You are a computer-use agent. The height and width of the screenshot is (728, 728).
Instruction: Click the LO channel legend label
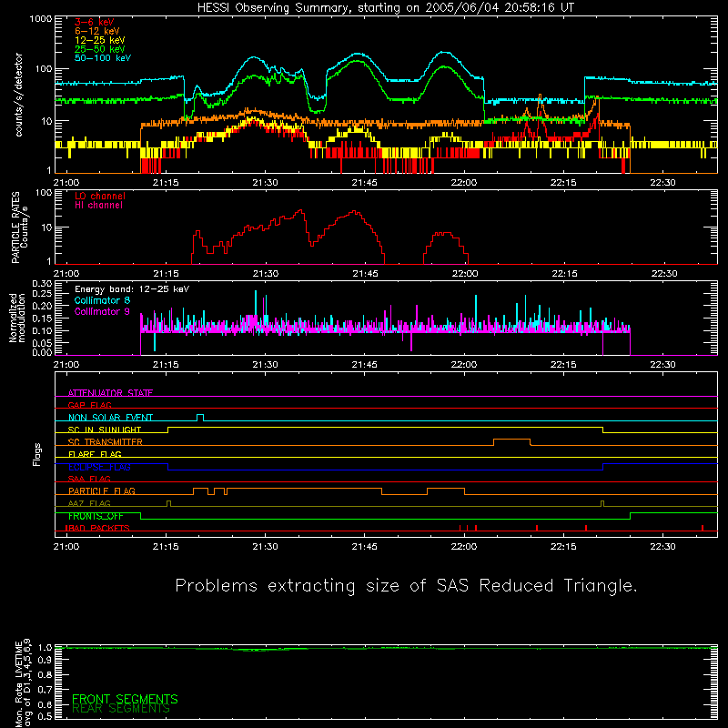(x=100, y=196)
